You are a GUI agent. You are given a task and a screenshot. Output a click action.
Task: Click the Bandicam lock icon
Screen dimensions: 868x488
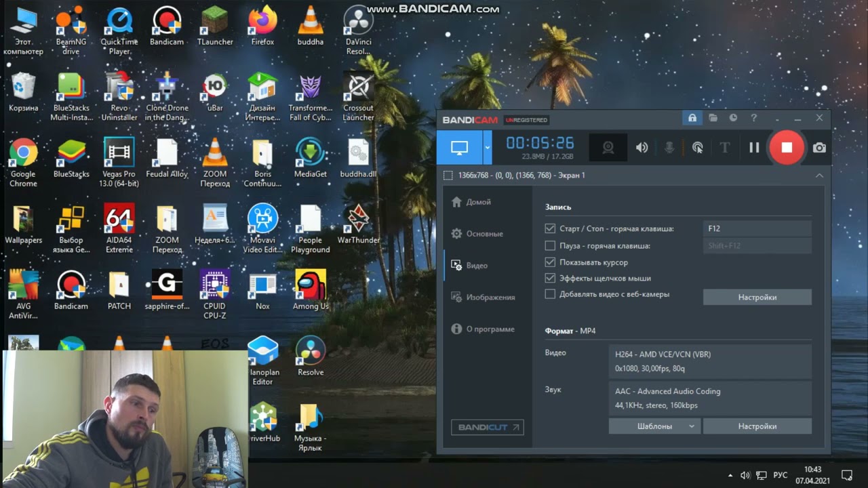coord(692,118)
